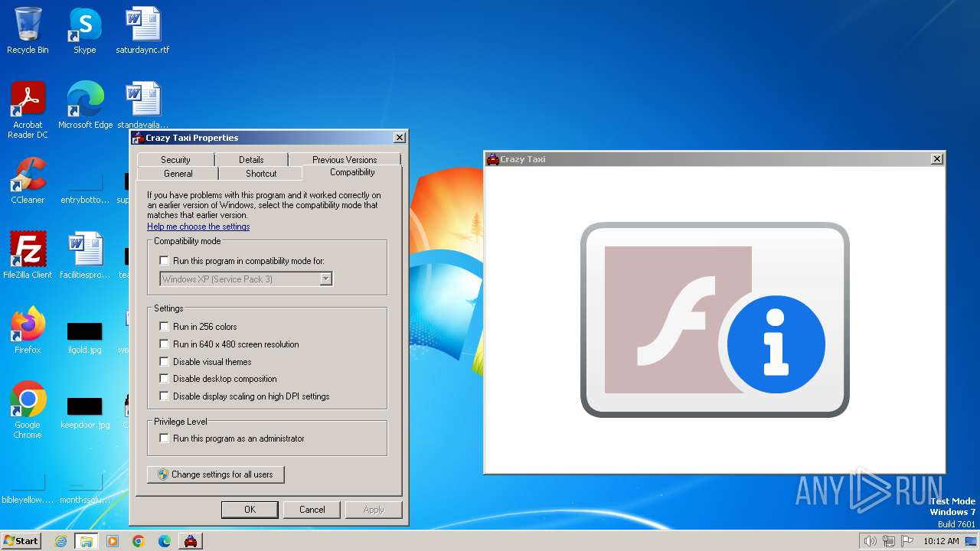Launch Skype from the desktop

[x=84, y=31]
